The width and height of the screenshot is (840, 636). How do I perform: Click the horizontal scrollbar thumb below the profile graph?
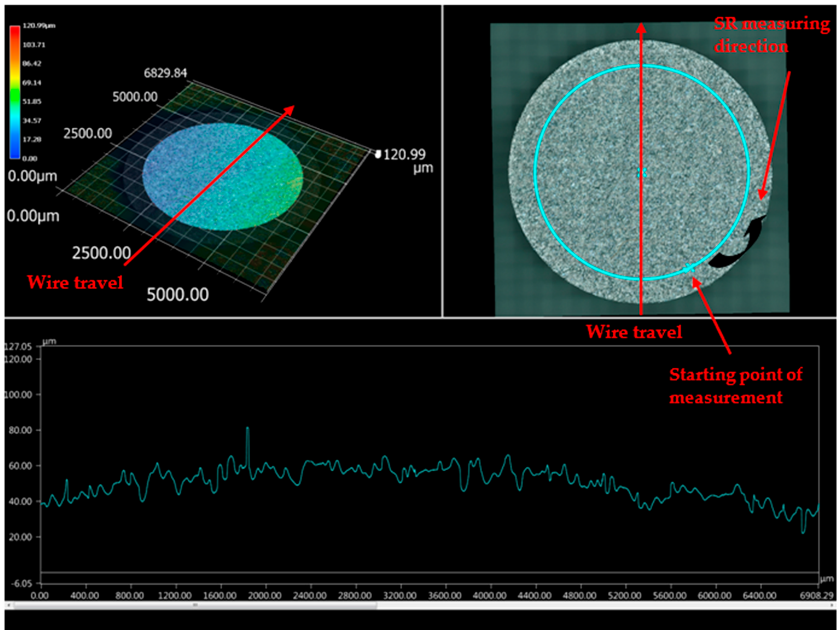click(x=194, y=605)
